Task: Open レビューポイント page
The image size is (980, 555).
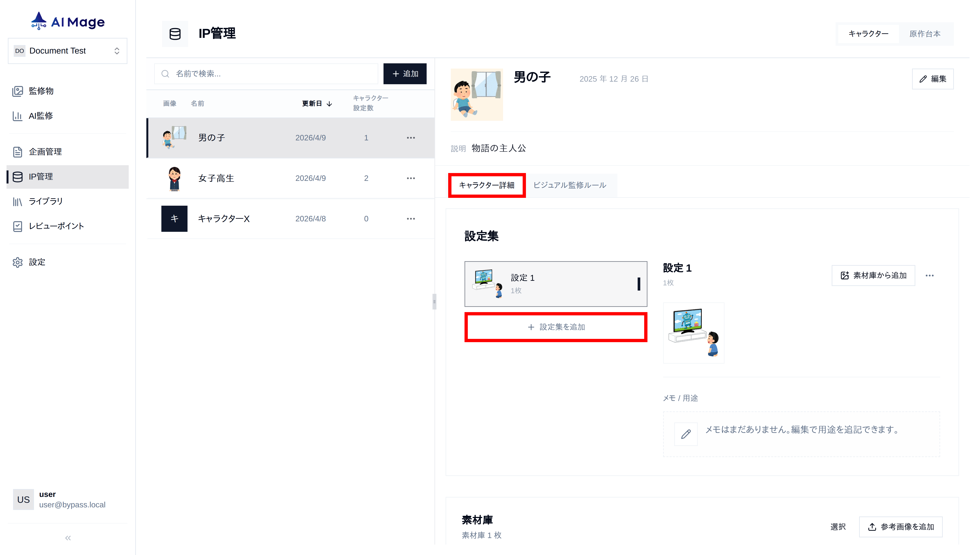Action: point(56,226)
